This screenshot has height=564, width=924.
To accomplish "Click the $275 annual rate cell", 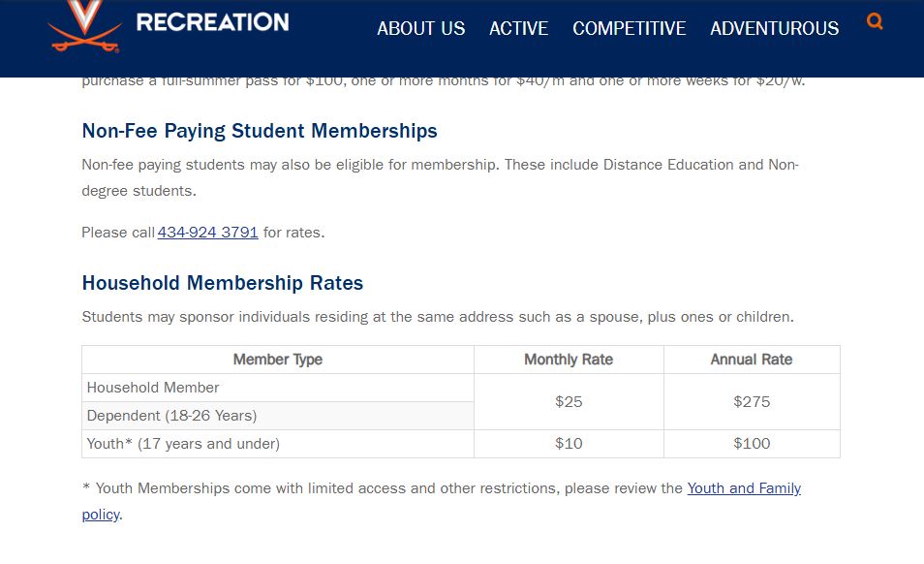I will click(x=752, y=402).
